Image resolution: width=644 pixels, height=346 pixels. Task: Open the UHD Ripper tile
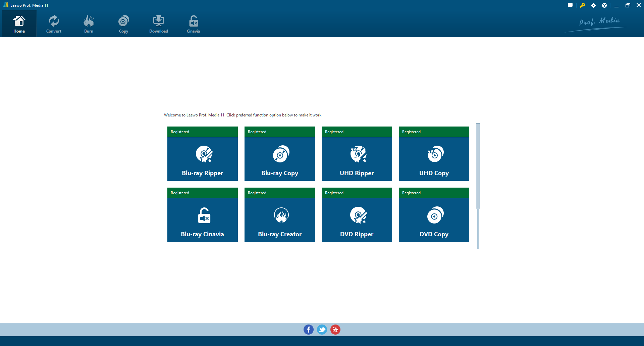pos(357,159)
